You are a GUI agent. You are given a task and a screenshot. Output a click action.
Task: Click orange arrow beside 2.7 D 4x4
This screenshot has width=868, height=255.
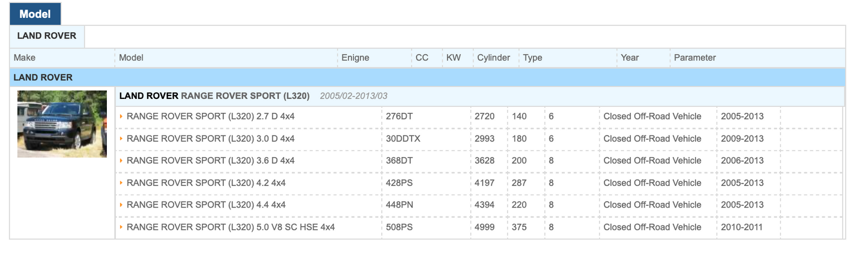[121, 116]
